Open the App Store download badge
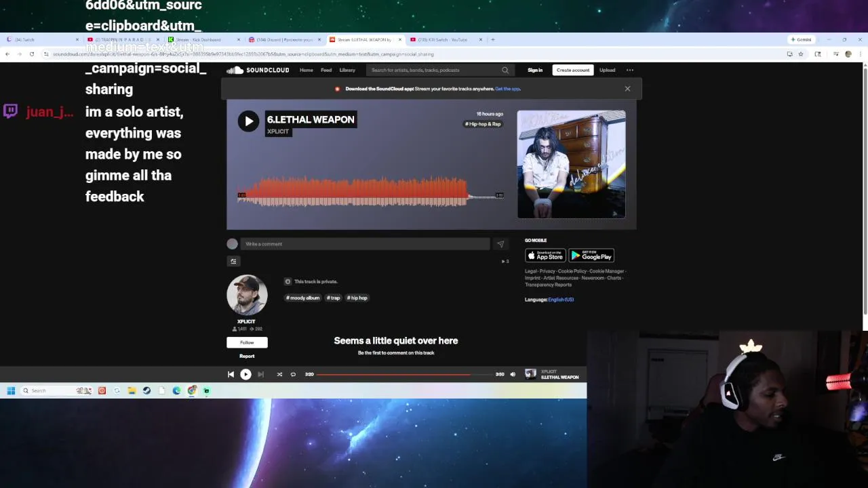Viewport: 868px width, 488px height. 545,256
